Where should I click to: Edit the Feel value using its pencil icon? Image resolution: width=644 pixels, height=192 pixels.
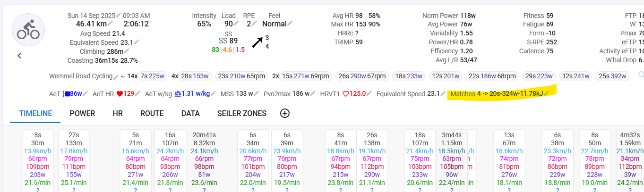(290, 23)
